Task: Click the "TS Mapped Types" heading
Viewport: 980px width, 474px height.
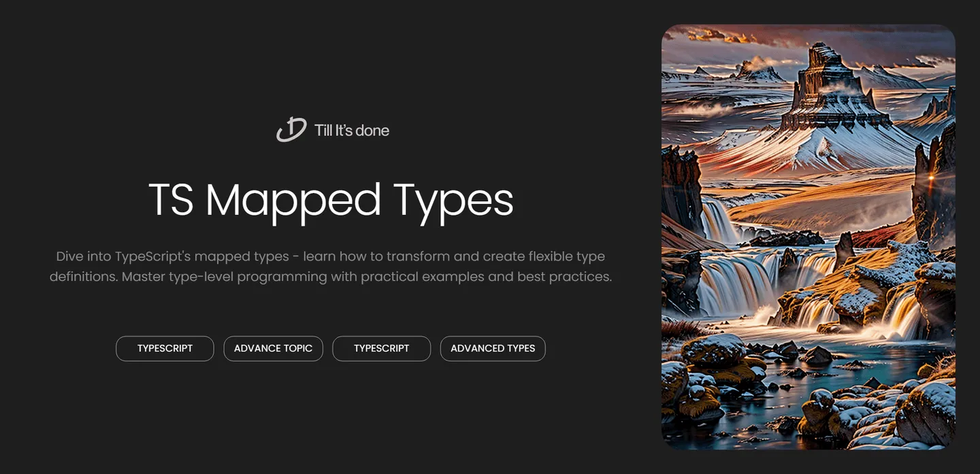Action: coord(331,200)
